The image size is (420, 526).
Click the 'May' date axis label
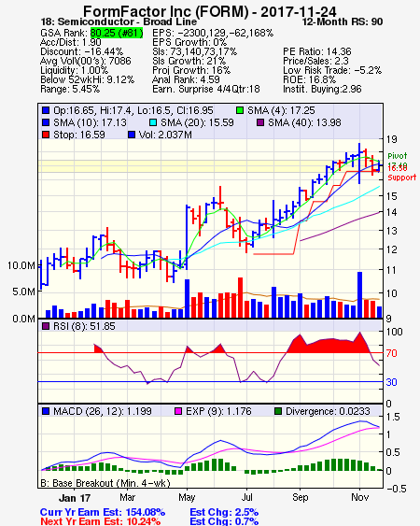point(187,497)
